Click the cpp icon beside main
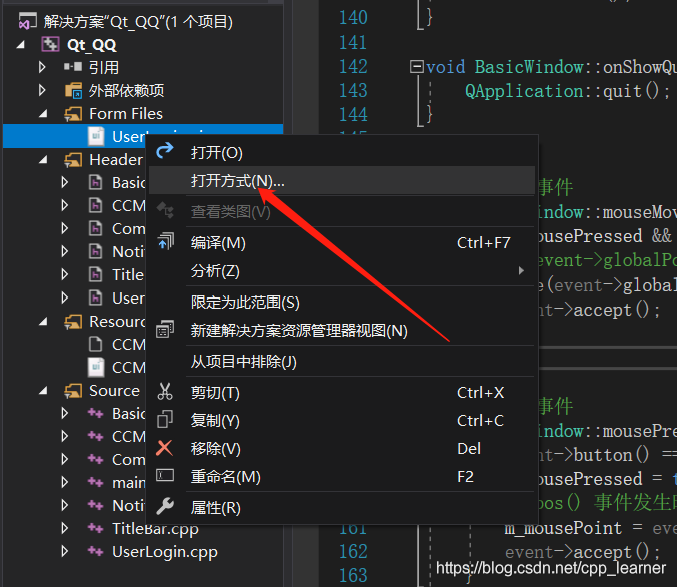Screen dimensions: 677x587 (95, 482)
